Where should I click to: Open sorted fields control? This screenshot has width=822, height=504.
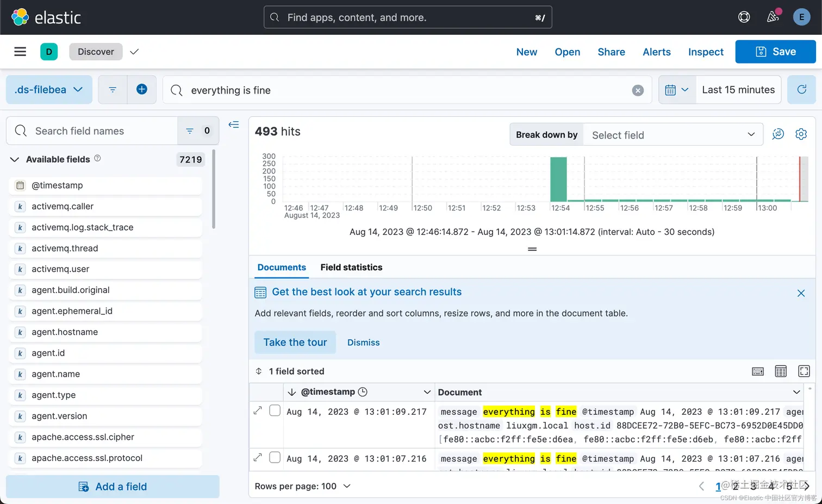pyautogui.click(x=290, y=371)
